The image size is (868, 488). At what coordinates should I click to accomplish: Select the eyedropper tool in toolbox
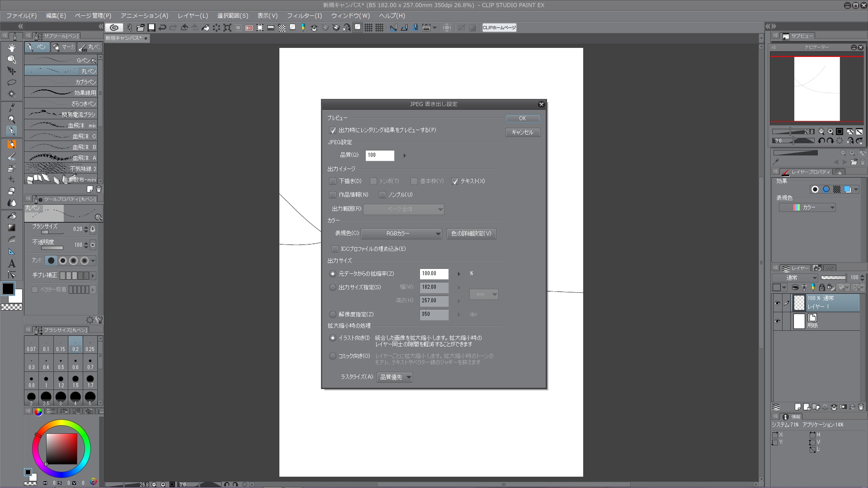click(12, 108)
